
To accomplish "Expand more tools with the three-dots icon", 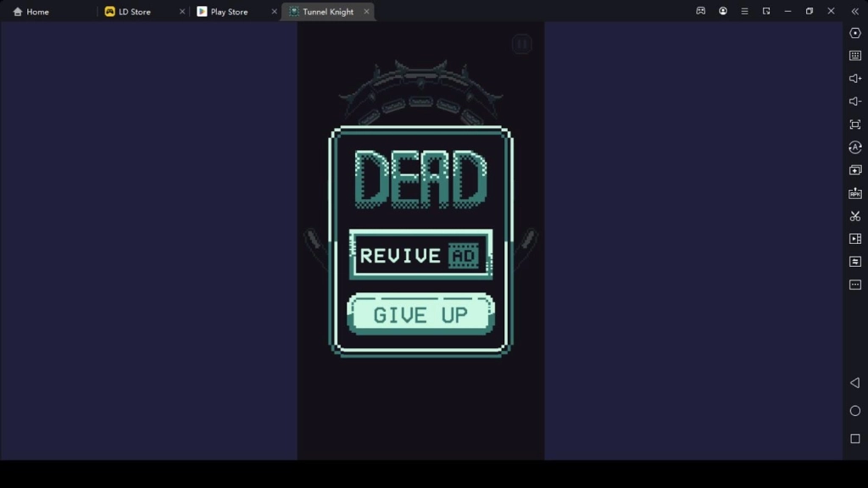I will click(x=854, y=285).
